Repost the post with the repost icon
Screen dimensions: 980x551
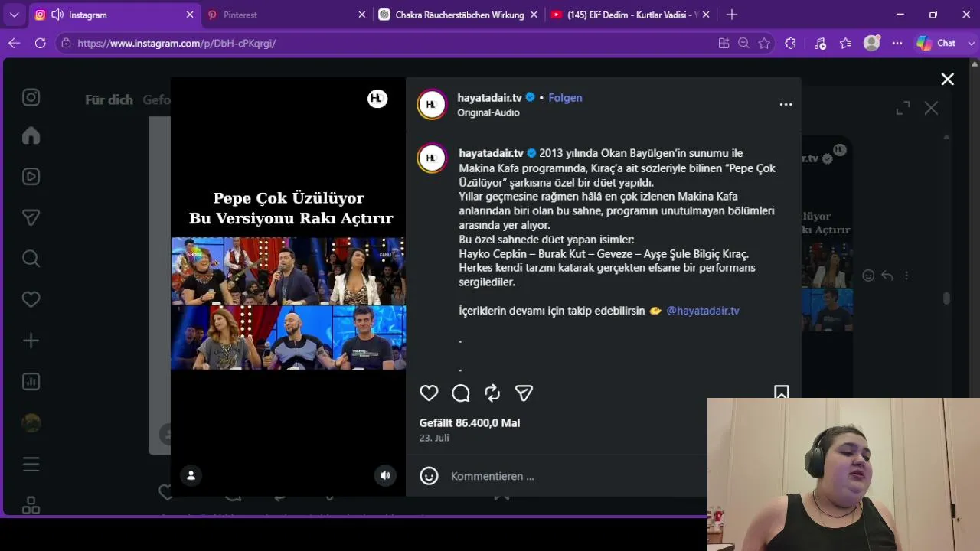[492, 393]
